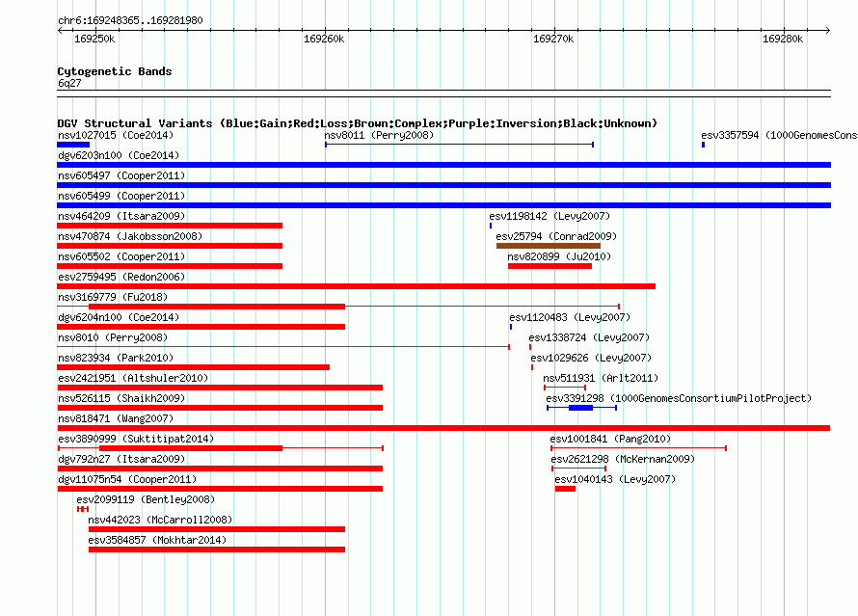Screen dimensions: 858x616
Task: Click the red esv1001841 span line
Action: 638,448
